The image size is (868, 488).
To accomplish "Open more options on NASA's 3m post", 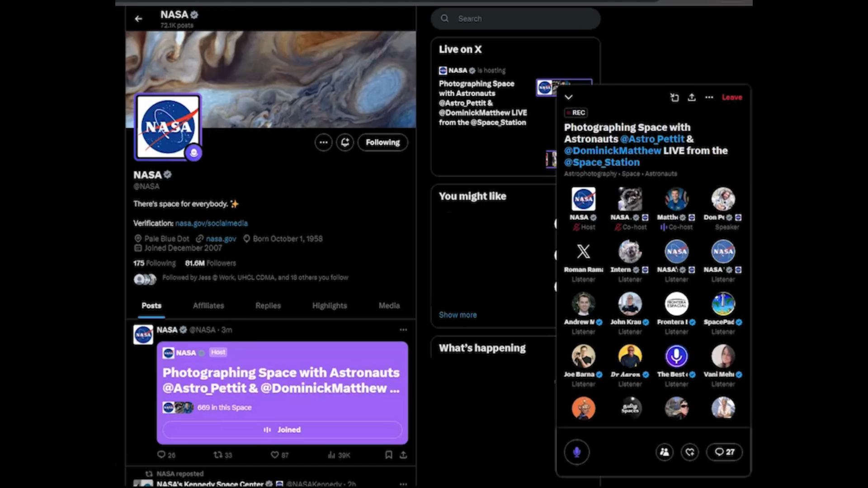I will click(403, 330).
